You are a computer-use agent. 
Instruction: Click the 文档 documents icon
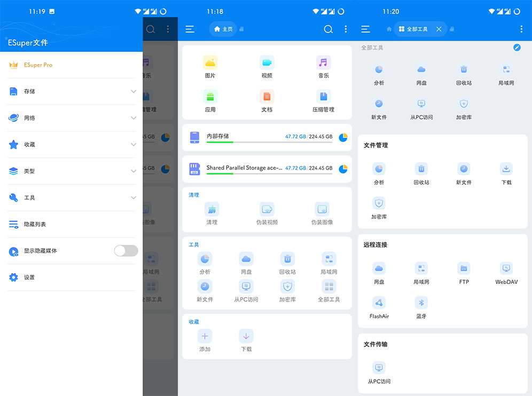267,97
